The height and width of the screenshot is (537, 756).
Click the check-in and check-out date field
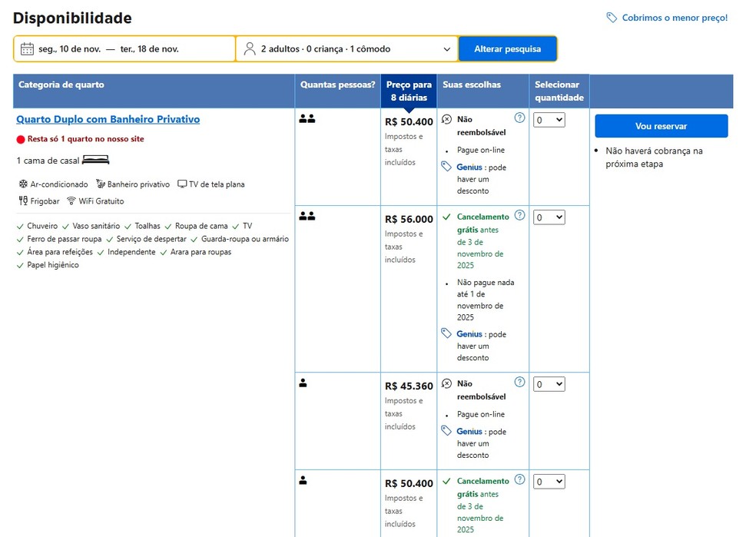[124, 49]
